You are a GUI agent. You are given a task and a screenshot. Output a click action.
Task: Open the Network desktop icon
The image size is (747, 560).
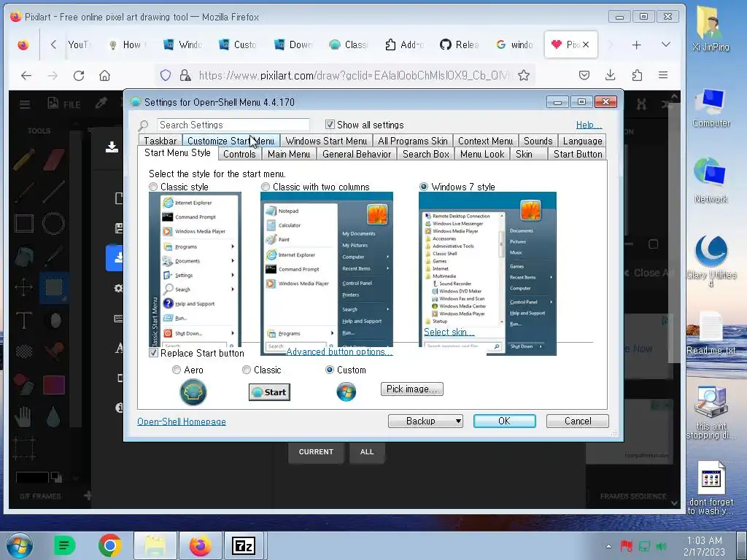point(711,181)
